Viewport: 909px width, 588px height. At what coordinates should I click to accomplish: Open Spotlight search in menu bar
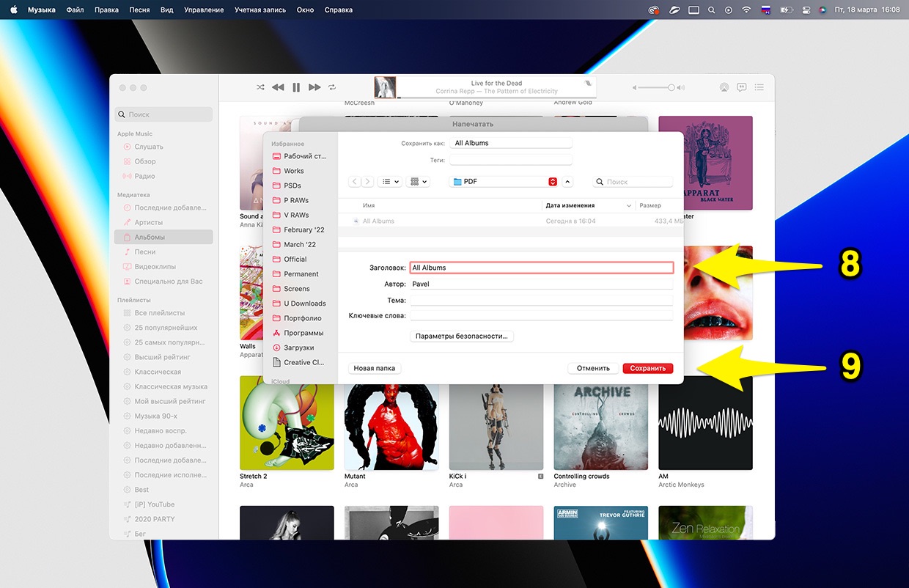click(x=711, y=10)
